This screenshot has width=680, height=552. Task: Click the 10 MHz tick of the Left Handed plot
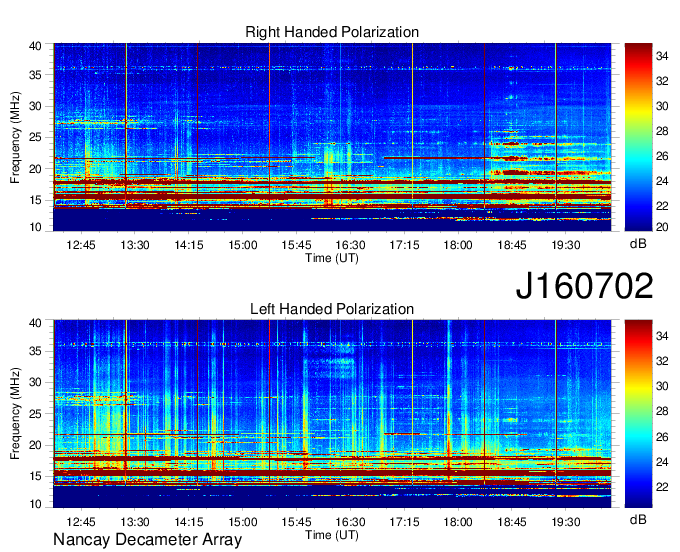tap(35, 504)
